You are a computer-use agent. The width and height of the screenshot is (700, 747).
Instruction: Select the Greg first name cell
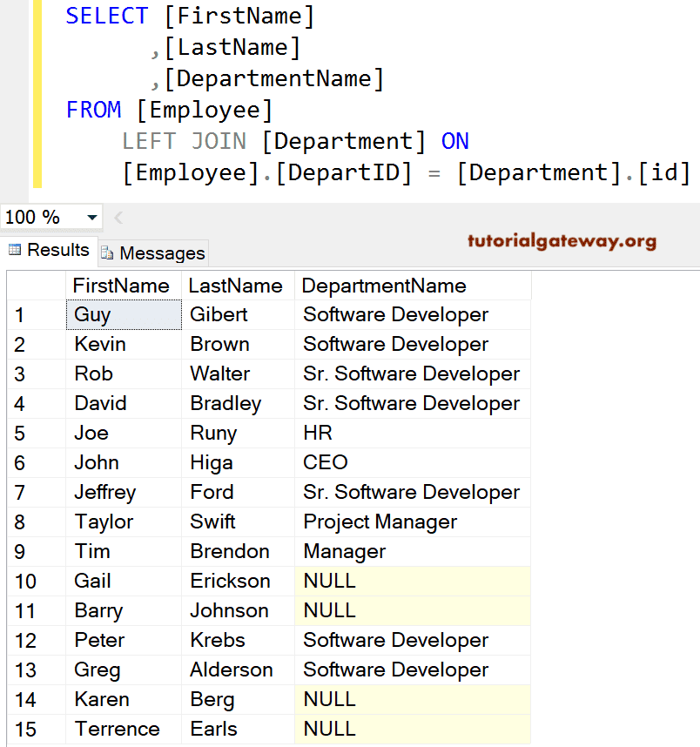(124, 670)
